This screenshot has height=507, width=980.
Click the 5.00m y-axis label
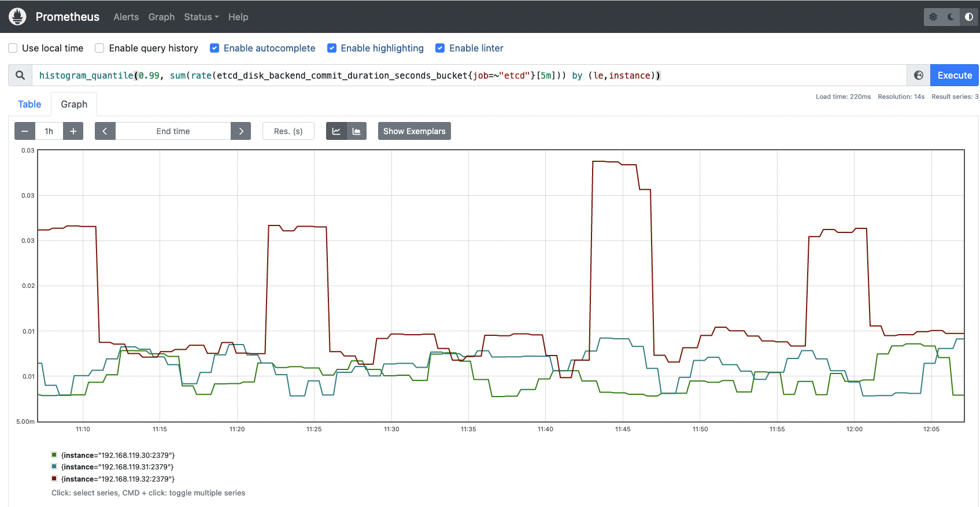click(25, 421)
